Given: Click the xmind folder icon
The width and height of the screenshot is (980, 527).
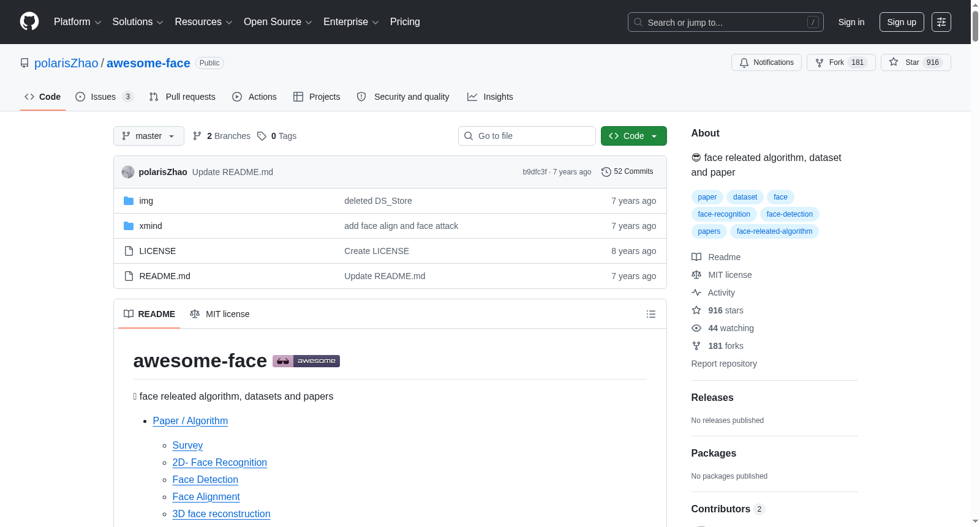Looking at the screenshot, I should pos(129,226).
